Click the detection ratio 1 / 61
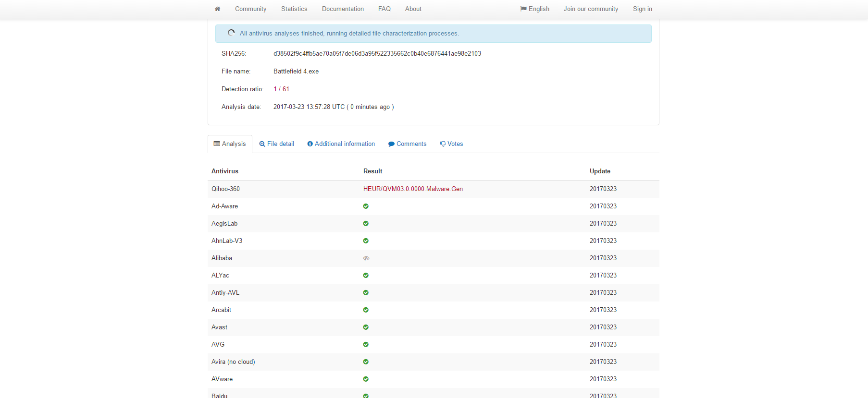 coord(281,89)
